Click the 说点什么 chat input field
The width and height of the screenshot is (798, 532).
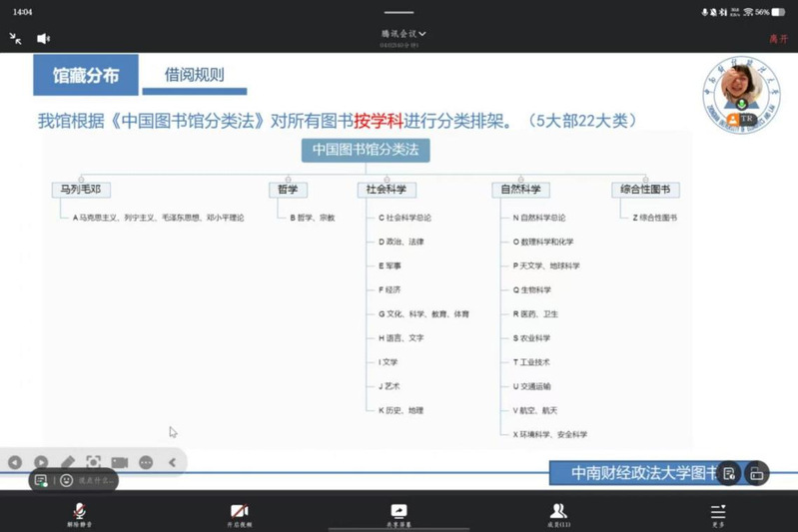[x=96, y=480]
